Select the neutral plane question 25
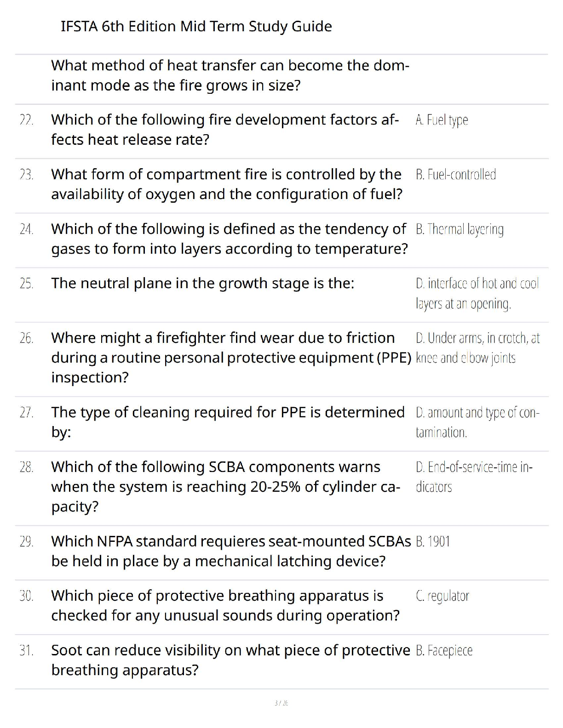563x728 pixels. click(203, 284)
